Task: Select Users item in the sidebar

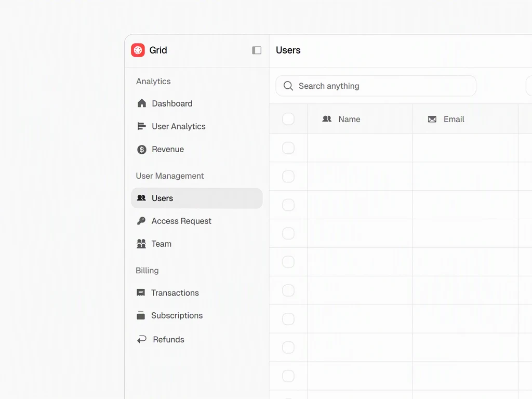Action: [197, 198]
